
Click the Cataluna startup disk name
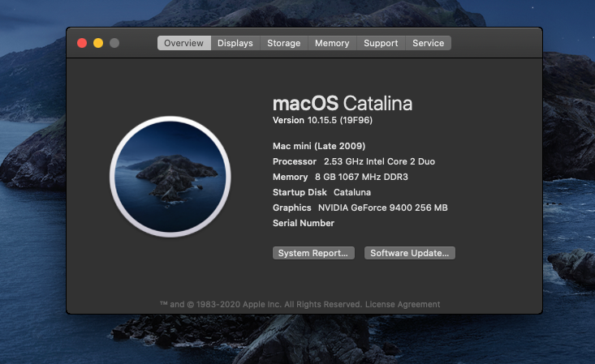click(352, 193)
